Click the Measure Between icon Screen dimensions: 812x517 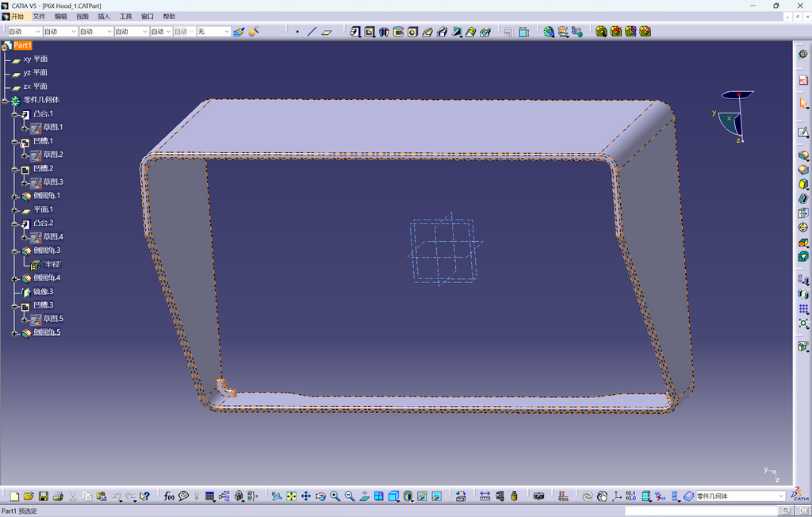pos(485,496)
